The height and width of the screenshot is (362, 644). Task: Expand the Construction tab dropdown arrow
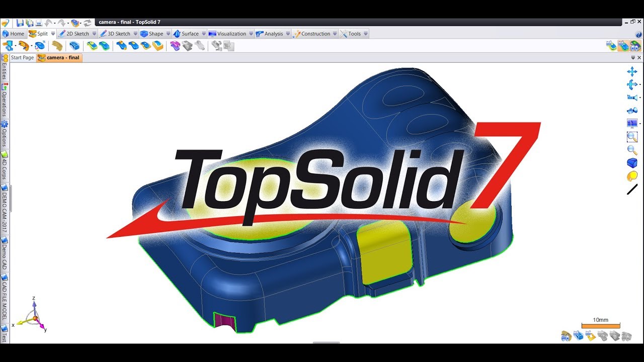(336, 34)
